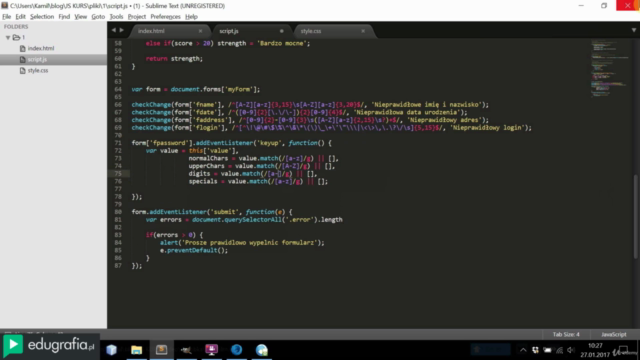This screenshot has height=360, width=640.
Task: Click the vertical editor scrollbar
Action: coord(636,216)
